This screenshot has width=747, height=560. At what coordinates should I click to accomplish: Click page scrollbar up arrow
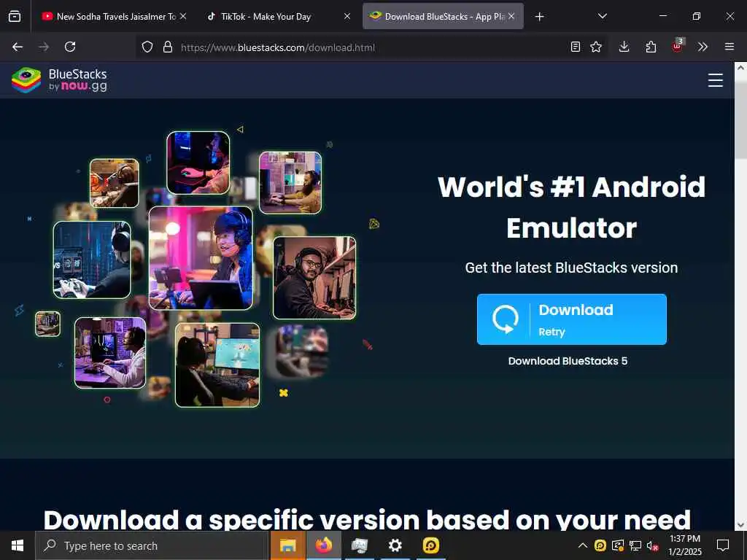(741, 68)
